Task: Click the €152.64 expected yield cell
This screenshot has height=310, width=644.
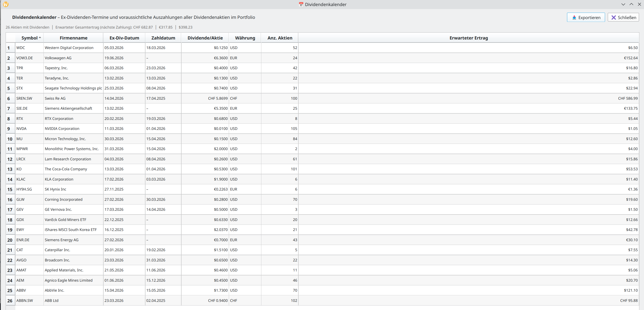Action: click(469, 58)
